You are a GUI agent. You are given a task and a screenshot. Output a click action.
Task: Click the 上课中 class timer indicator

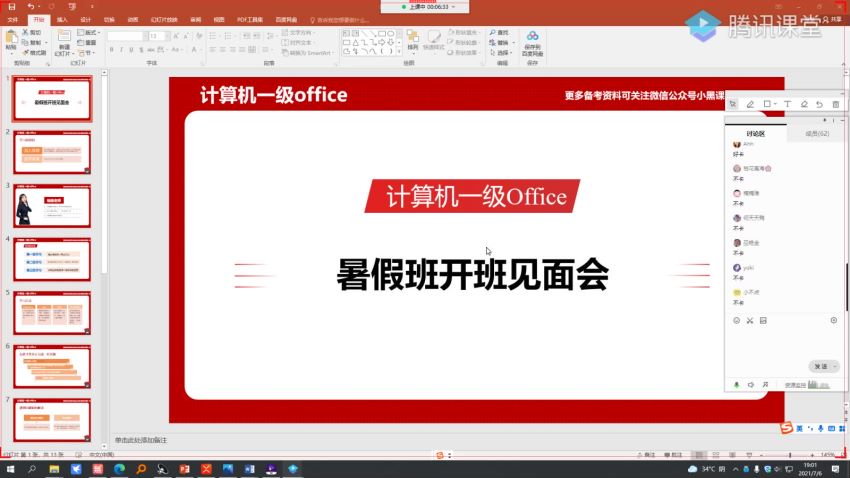click(x=425, y=7)
